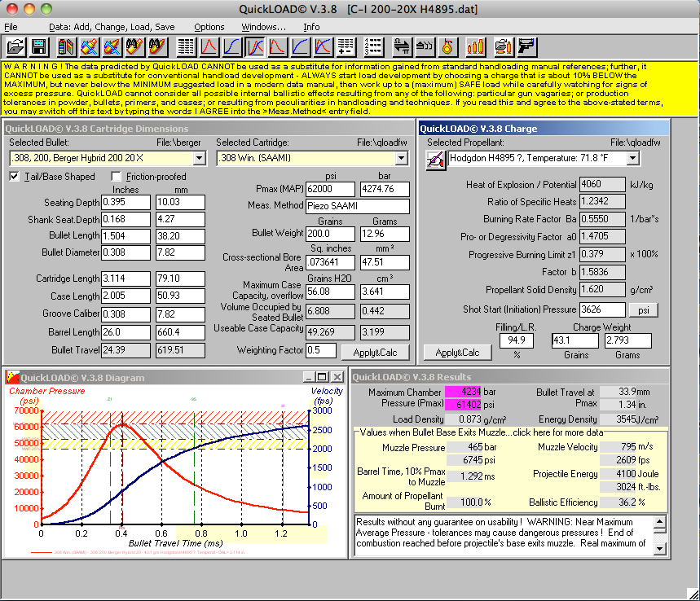Click the Case Length inches field 2.005

click(x=125, y=296)
